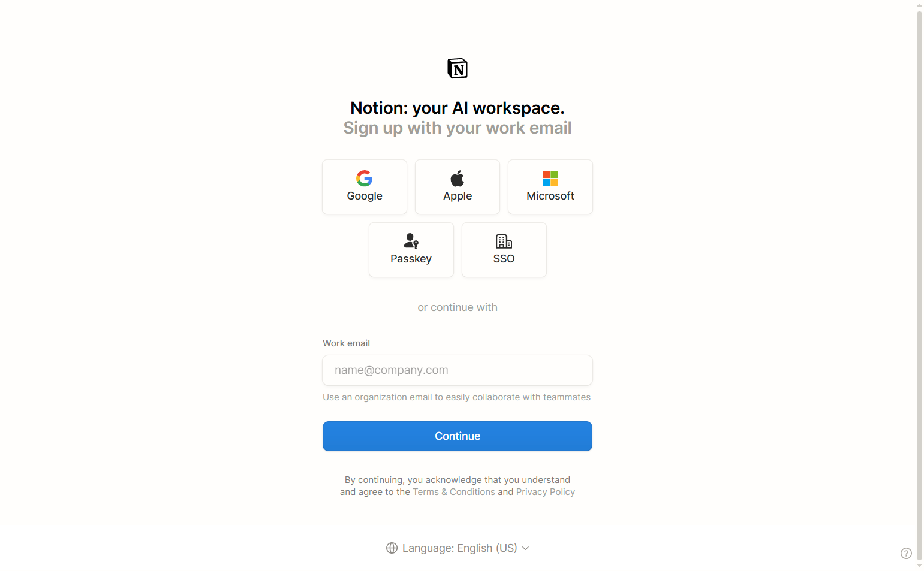
Task: Click the globe icon near the language selector
Action: point(392,548)
